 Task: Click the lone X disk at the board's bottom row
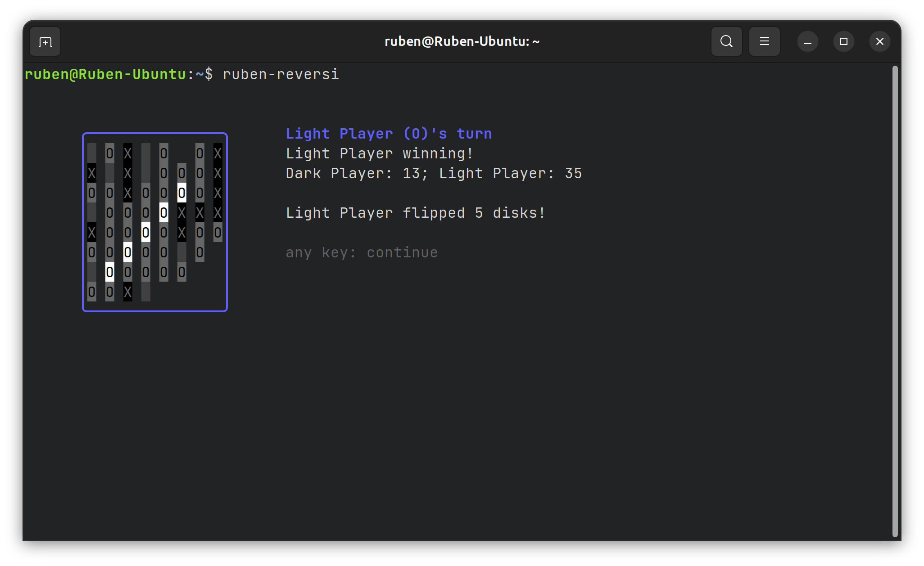pyautogui.click(x=127, y=292)
